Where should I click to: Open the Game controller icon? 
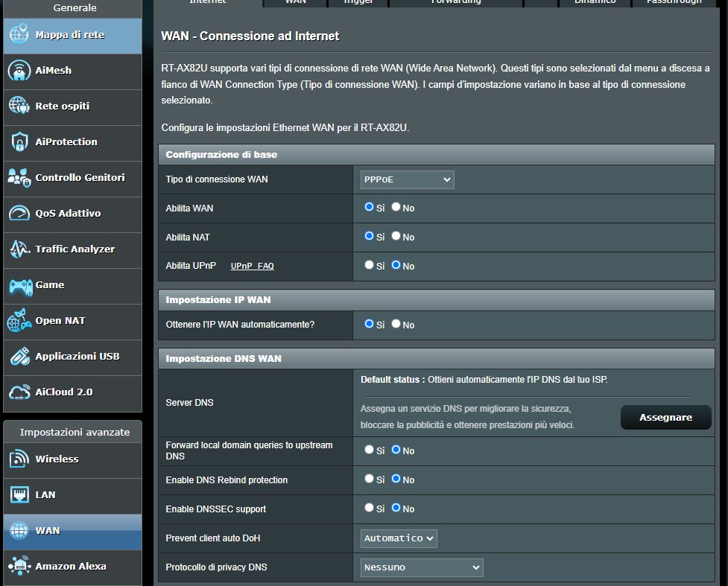20,286
